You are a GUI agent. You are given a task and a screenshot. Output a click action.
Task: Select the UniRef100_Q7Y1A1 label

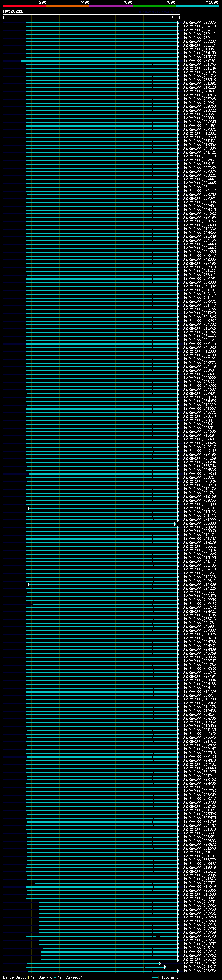pos(199,61)
